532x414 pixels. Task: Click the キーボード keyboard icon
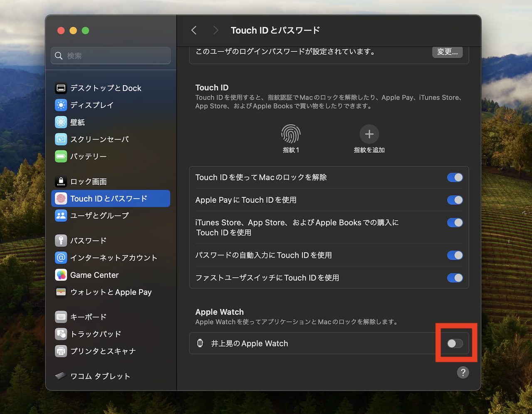click(61, 317)
